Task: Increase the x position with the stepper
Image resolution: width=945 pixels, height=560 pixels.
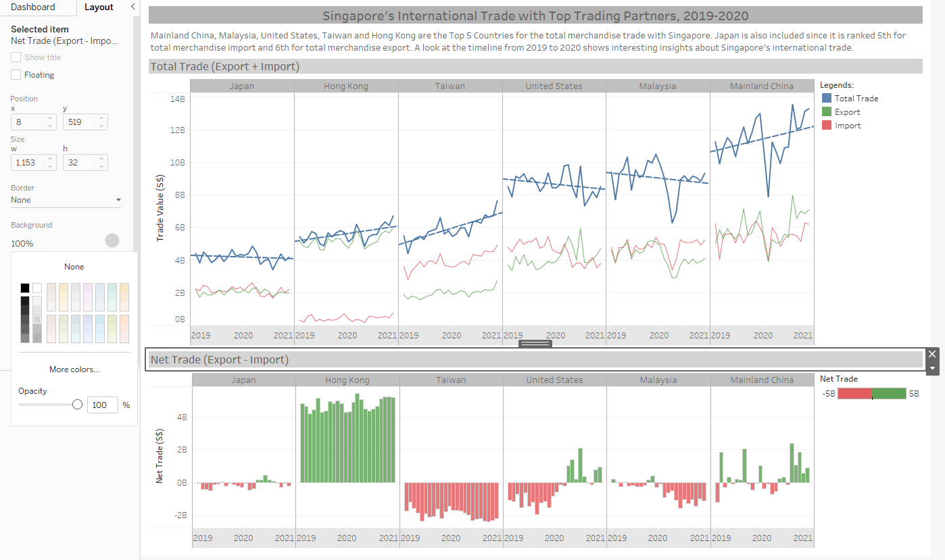Action: pyautogui.click(x=49, y=118)
